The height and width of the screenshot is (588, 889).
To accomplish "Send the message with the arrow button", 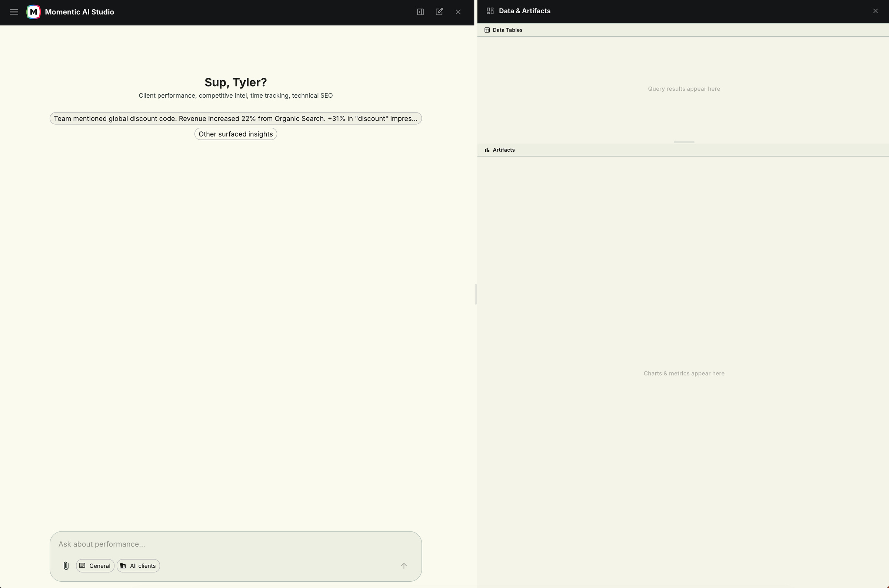I will point(403,565).
